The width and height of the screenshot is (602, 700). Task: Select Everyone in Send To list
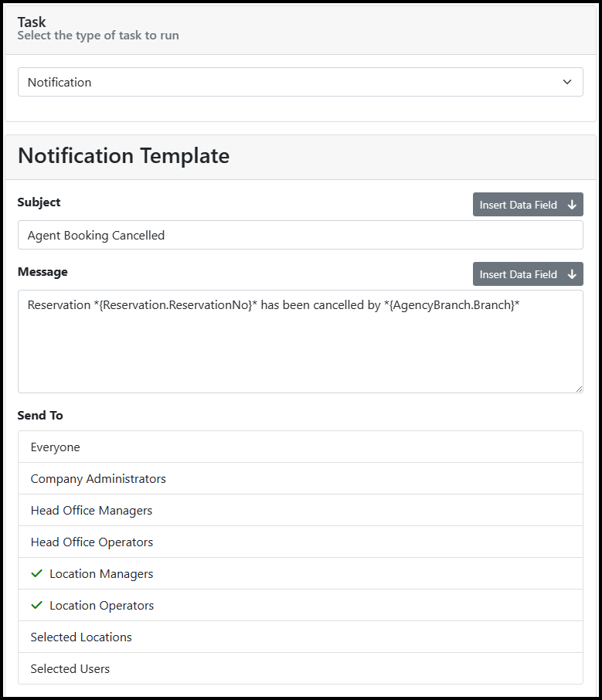tap(300, 447)
